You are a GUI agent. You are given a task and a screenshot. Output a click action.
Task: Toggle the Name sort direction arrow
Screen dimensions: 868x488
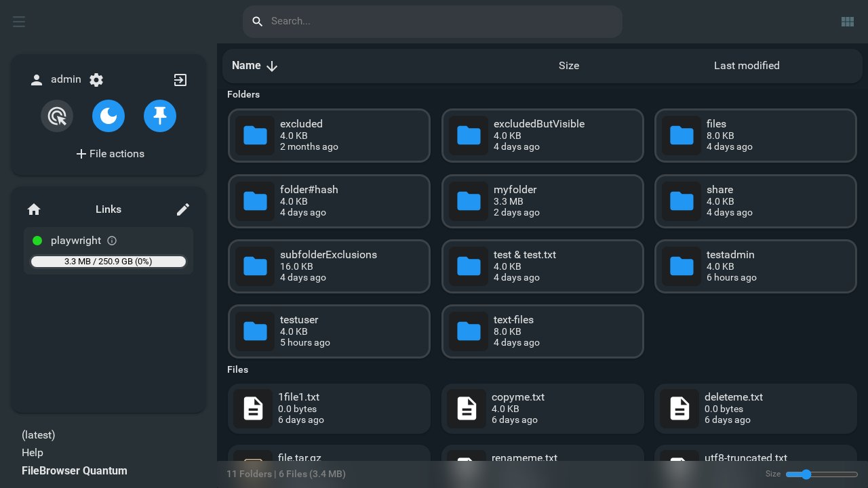tap(271, 66)
